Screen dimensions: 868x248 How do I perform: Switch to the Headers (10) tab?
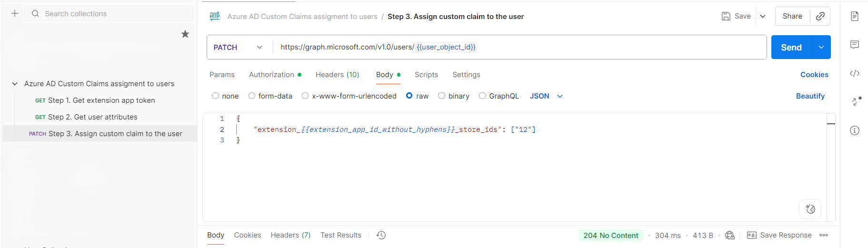[x=337, y=75]
